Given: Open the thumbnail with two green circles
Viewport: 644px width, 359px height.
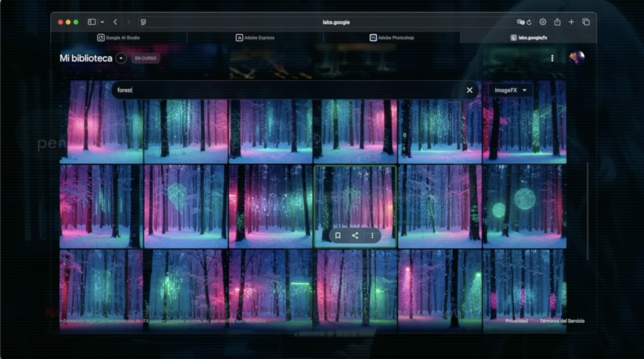Looking at the screenshot, I should pyautogui.click(x=524, y=206).
